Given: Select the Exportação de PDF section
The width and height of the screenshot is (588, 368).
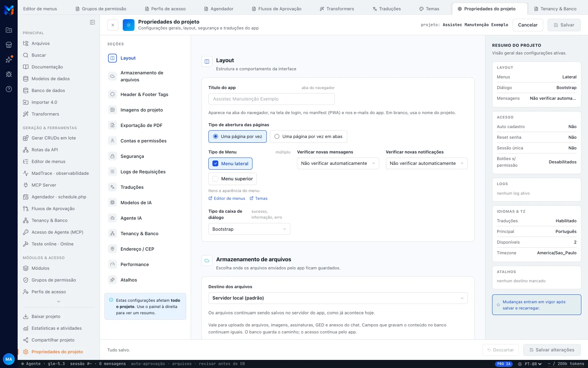Looking at the screenshot, I should click(x=145, y=125).
